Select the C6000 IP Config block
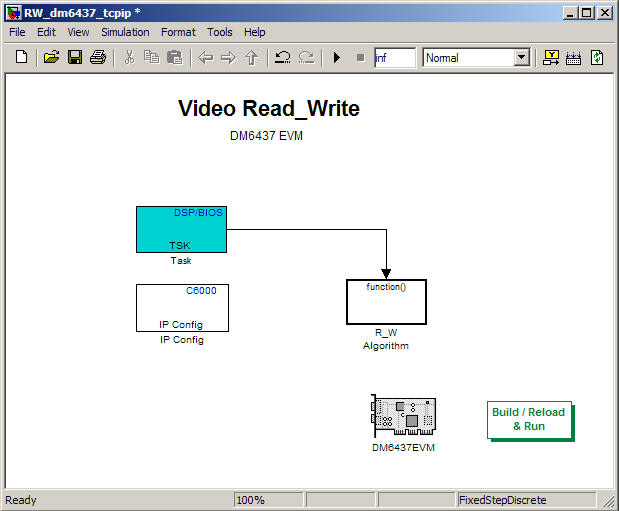Image resolution: width=619 pixels, height=511 pixels. click(182, 308)
